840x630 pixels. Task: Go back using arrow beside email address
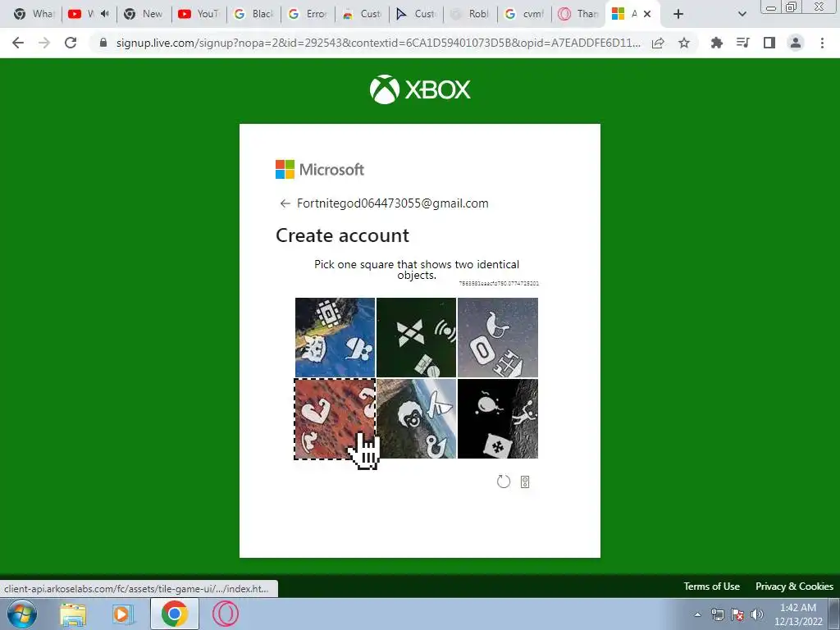pyautogui.click(x=285, y=203)
